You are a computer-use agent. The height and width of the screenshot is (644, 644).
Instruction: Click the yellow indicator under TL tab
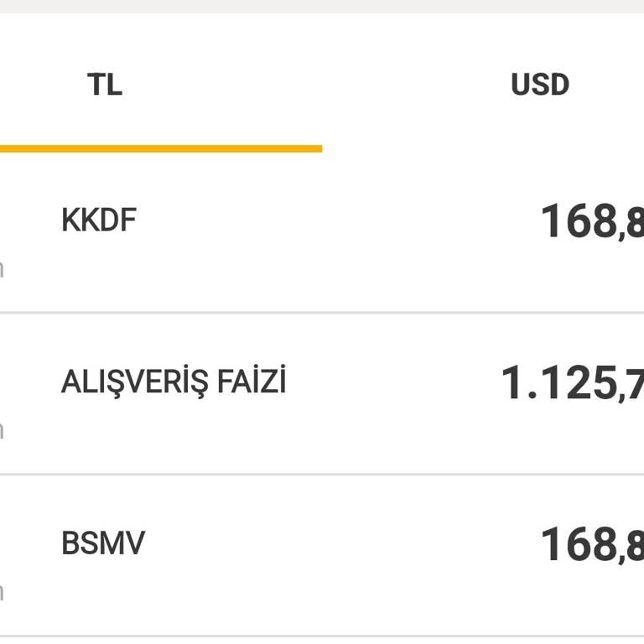tap(159, 149)
